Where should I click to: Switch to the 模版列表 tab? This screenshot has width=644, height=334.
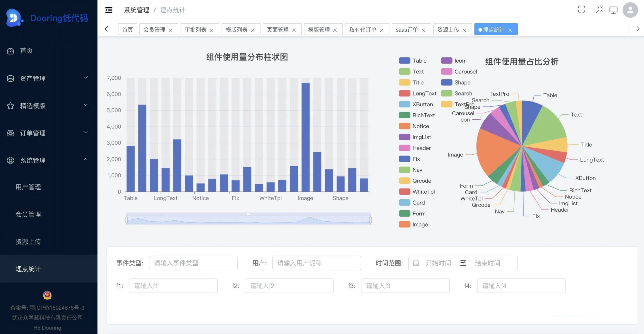pos(236,30)
